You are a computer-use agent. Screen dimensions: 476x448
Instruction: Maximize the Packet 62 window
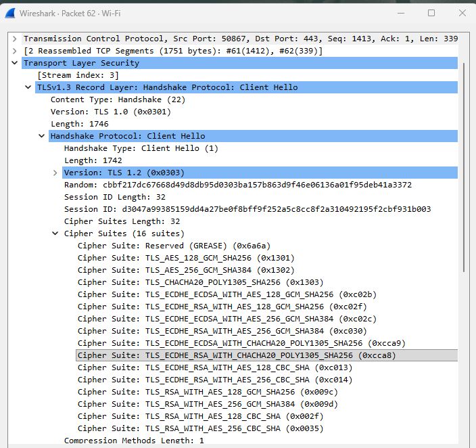click(x=431, y=13)
